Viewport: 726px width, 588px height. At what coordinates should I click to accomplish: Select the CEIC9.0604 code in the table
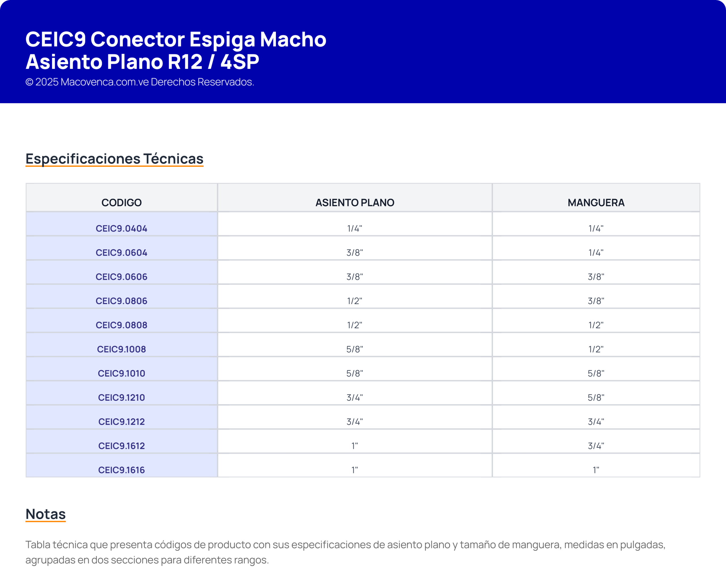121,252
